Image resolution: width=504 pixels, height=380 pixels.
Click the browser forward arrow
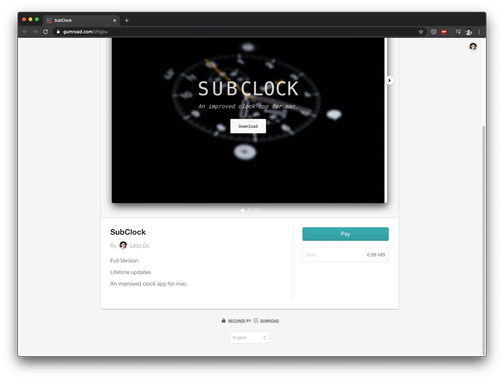point(35,32)
